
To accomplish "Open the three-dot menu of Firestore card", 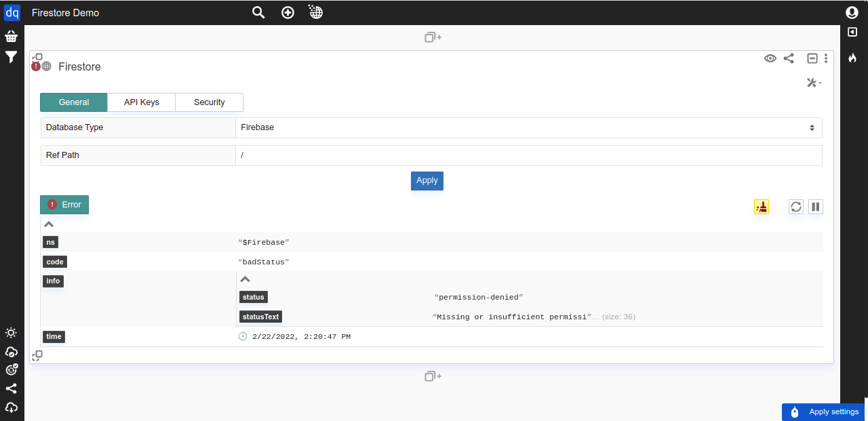I will tap(826, 58).
